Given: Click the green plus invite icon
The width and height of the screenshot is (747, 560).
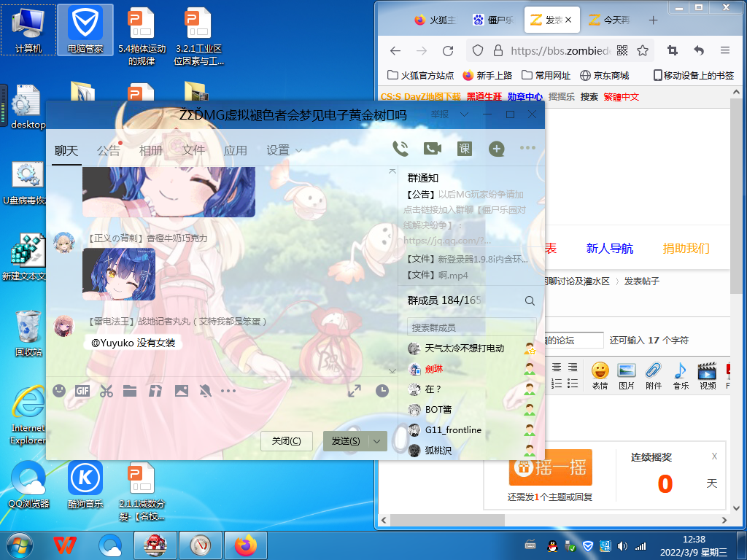Looking at the screenshot, I should pos(496,149).
